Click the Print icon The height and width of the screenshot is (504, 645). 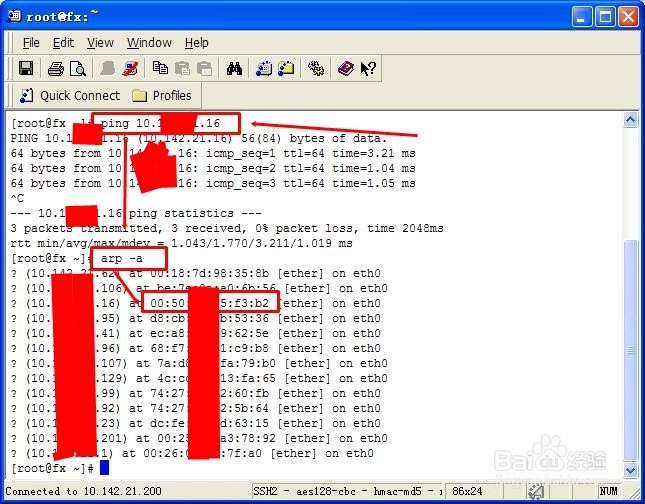pyautogui.click(x=56, y=68)
